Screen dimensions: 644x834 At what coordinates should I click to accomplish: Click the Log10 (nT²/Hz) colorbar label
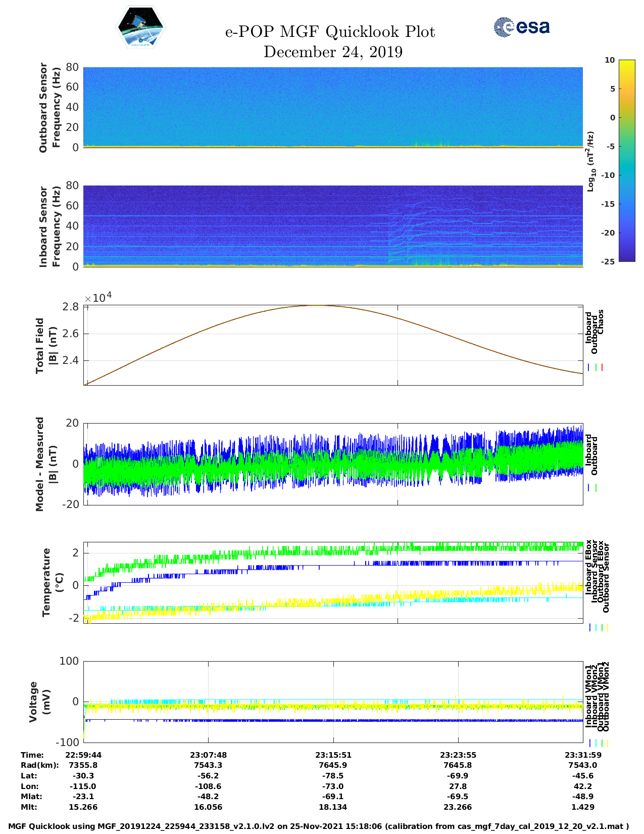click(x=590, y=161)
